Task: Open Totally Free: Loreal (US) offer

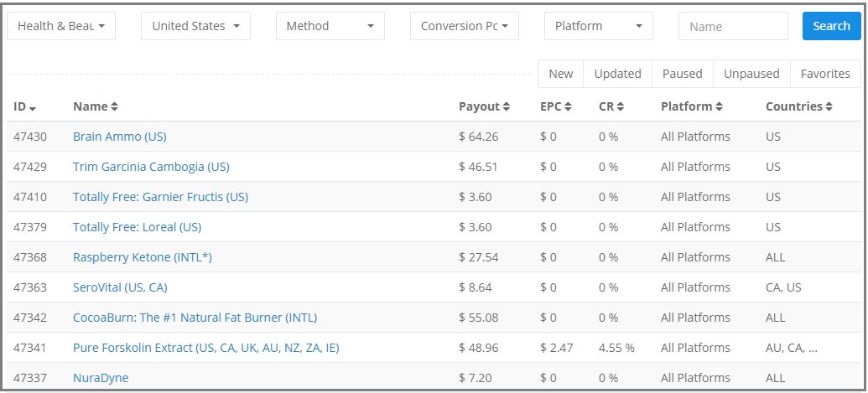Action: 138,227
